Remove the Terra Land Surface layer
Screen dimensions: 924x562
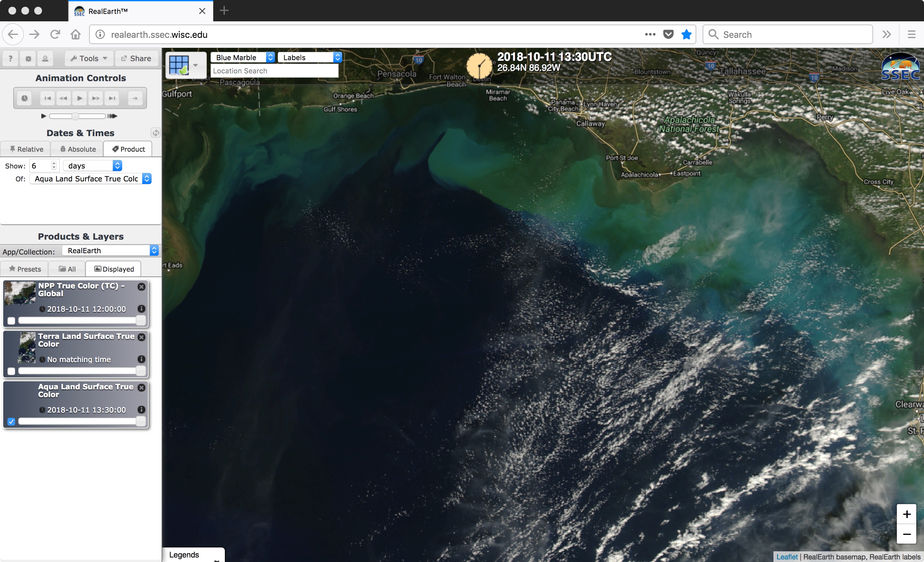[x=142, y=337]
